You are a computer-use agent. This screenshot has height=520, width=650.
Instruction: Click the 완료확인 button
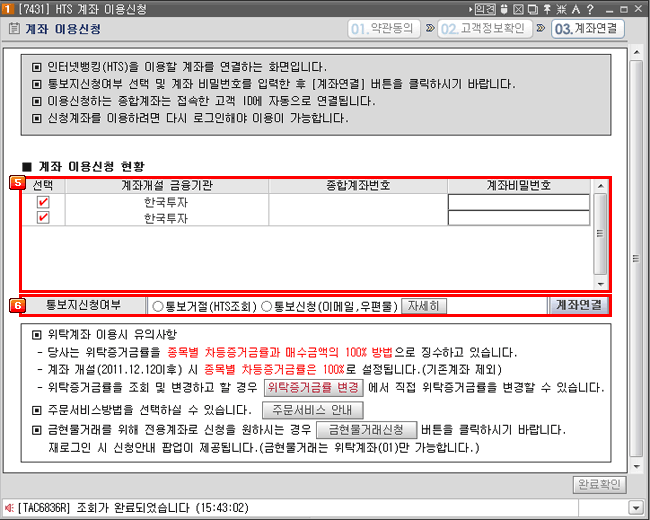coord(599,484)
